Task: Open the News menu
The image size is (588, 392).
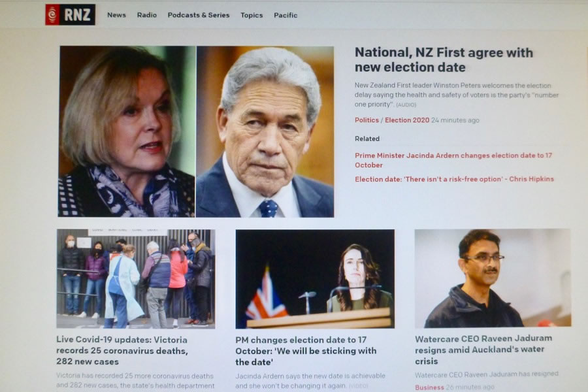Action: point(117,15)
